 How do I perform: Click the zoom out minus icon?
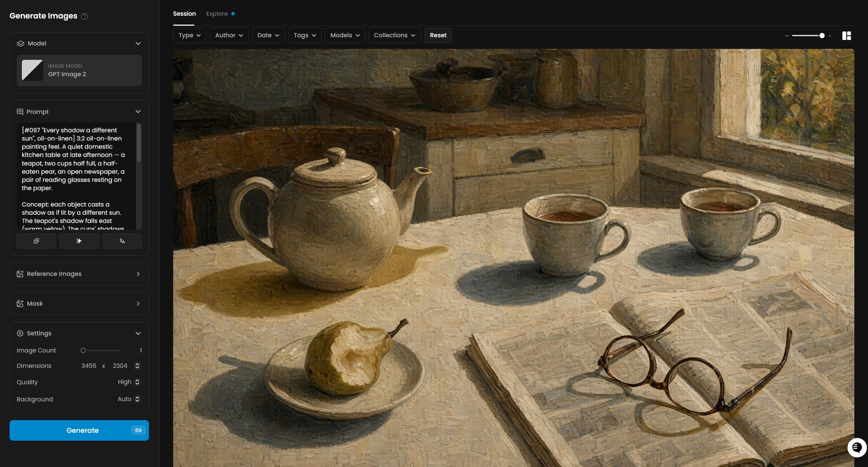[787, 36]
